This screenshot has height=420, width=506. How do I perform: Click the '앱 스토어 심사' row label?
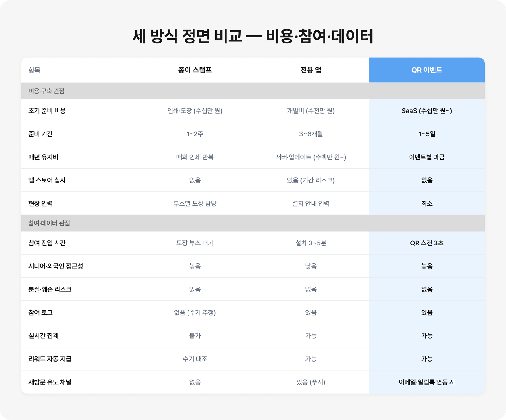point(47,180)
